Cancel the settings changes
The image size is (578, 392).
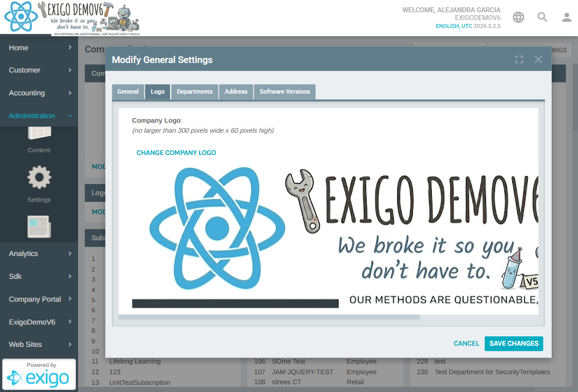tap(466, 343)
